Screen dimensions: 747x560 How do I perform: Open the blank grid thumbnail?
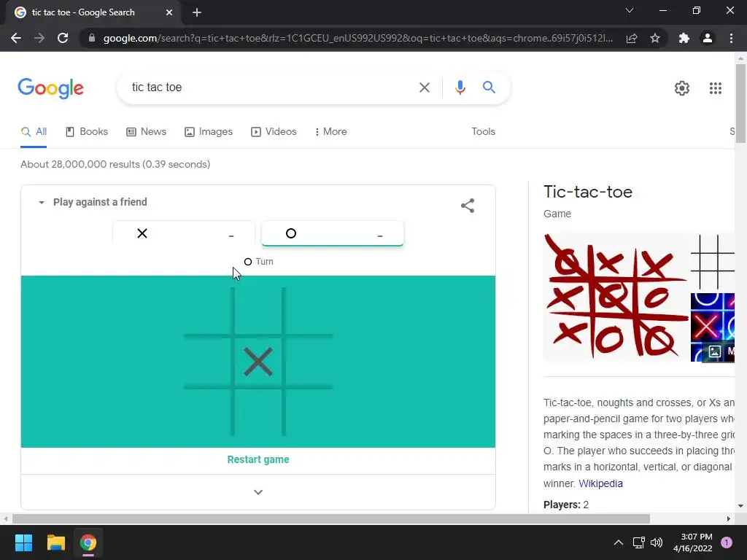click(713, 262)
